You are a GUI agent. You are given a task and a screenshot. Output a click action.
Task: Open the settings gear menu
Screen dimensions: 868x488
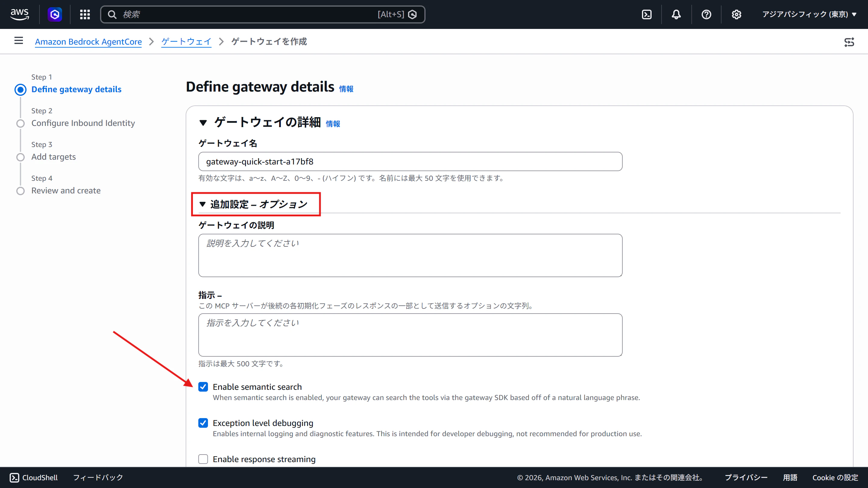point(737,14)
